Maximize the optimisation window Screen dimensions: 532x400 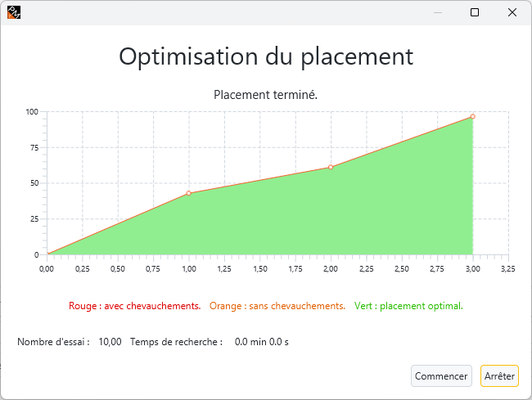point(475,12)
